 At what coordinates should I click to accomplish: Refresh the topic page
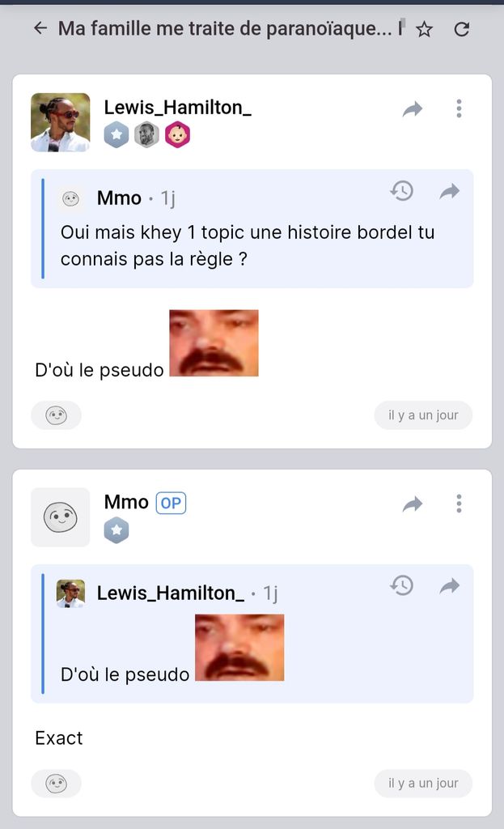point(462,30)
